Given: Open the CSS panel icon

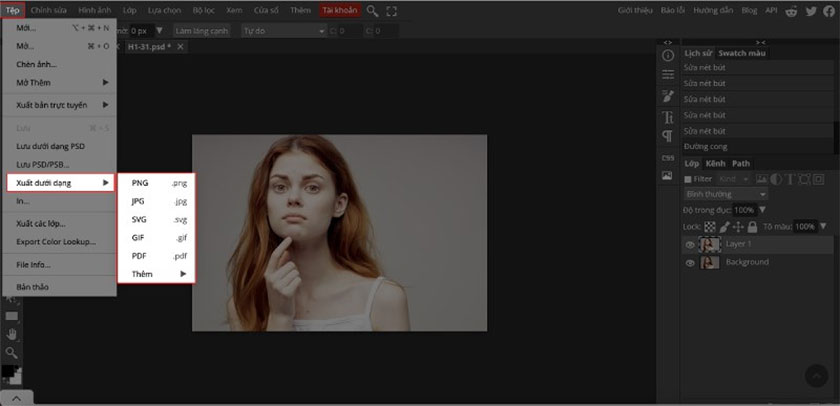Looking at the screenshot, I should point(667,157).
